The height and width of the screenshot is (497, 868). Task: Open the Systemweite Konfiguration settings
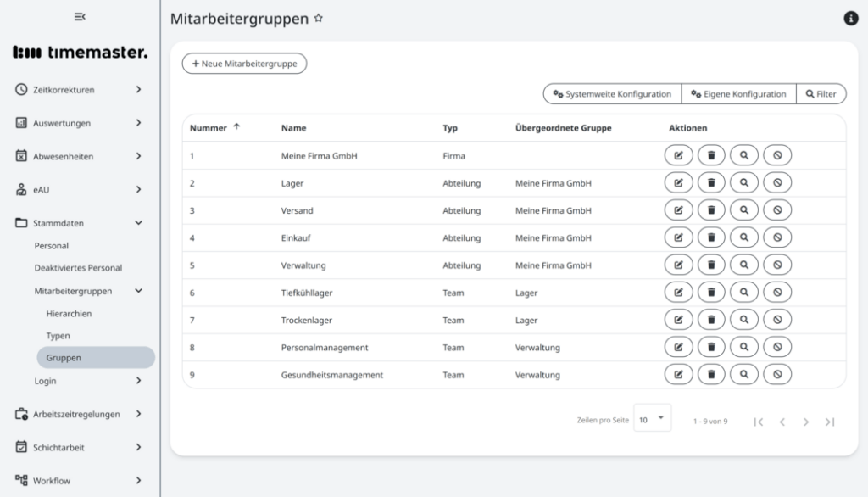pos(611,93)
